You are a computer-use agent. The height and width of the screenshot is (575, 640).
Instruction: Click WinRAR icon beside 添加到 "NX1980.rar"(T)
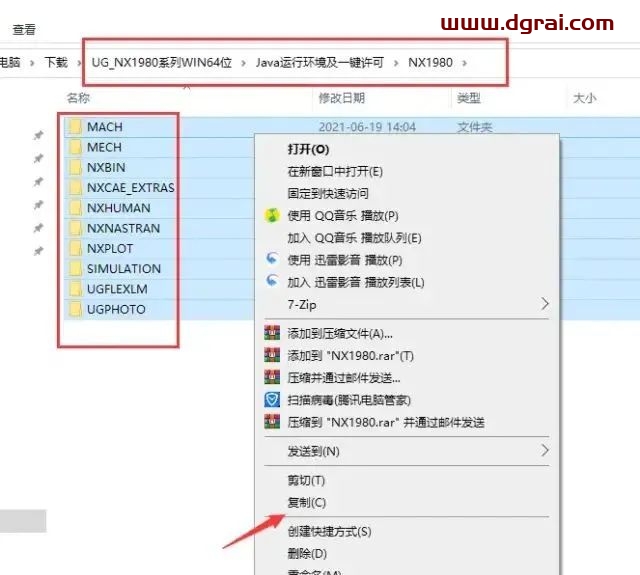coord(272,355)
